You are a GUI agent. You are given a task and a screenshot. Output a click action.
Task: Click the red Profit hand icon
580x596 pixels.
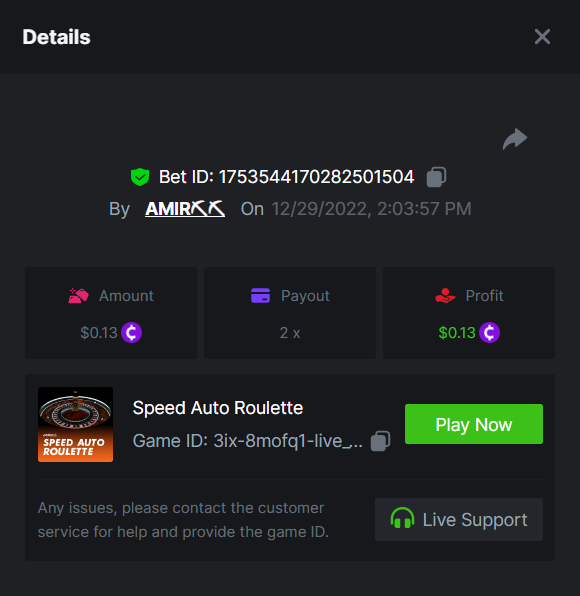[x=445, y=296]
